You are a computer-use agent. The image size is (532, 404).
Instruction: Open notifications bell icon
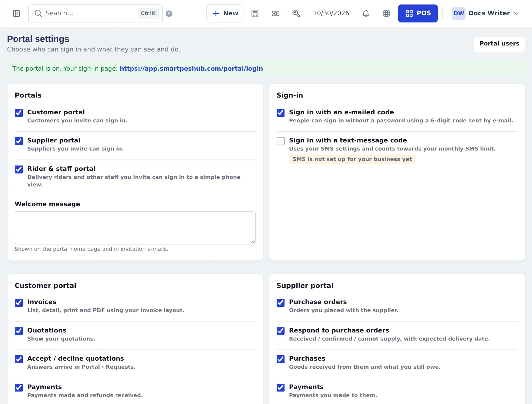(x=366, y=13)
